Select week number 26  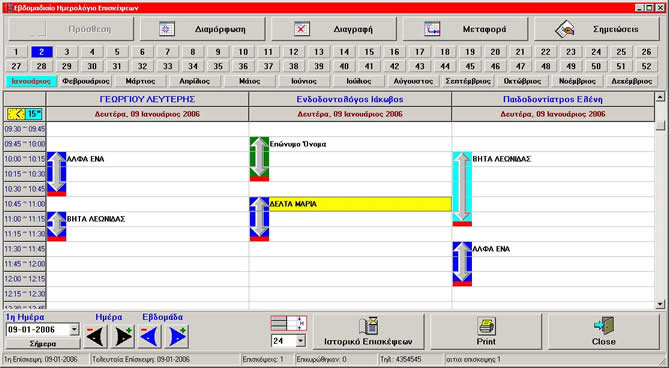tap(646, 52)
